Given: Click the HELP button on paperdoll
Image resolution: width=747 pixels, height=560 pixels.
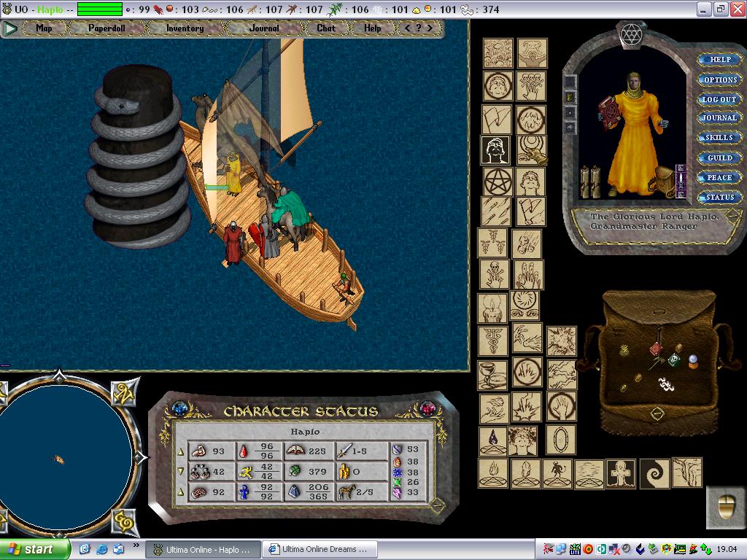Looking at the screenshot, I should pyautogui.click(x=720, y=60).
